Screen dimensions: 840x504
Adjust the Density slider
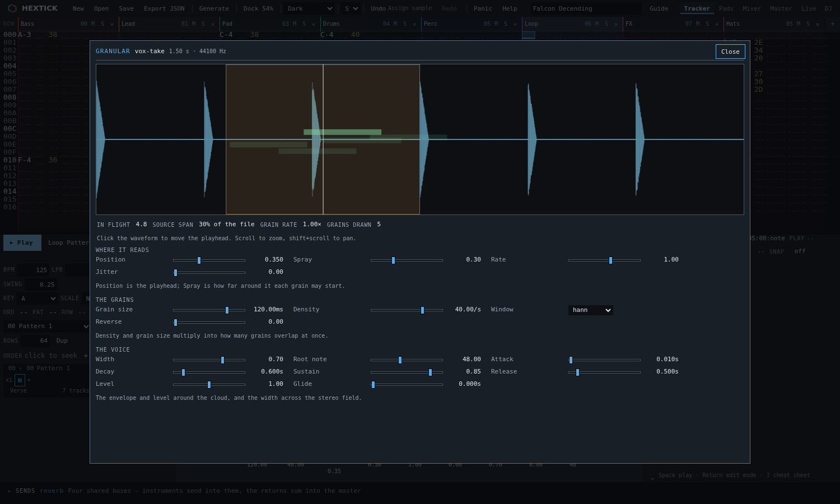point(407,310)
